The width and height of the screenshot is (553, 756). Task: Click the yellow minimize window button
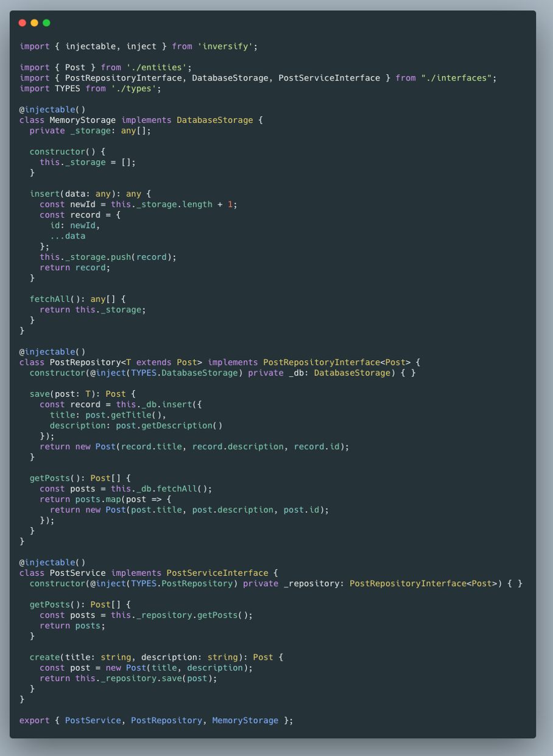33,22
